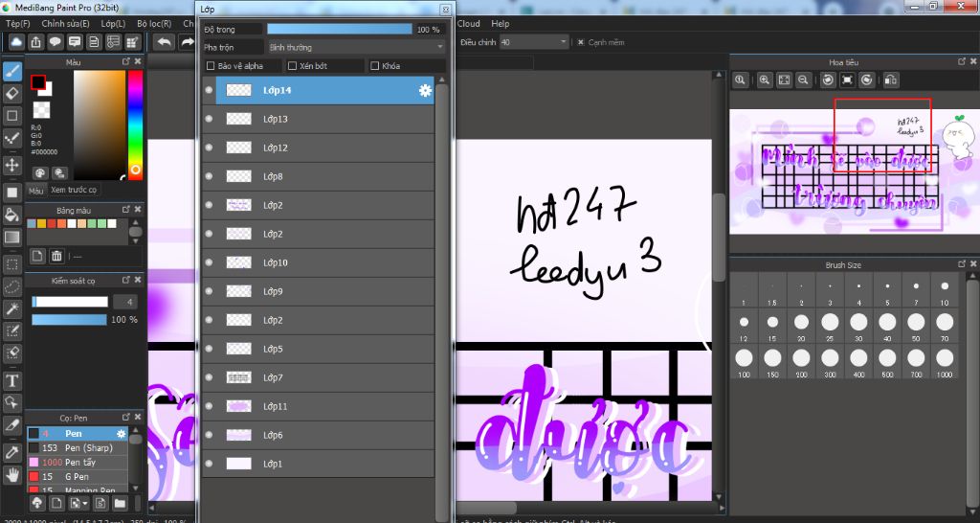The height and width of the screenshot is (523, 980).
Task: Click the black foreground color swatch
Action: [x=38, y=82]
